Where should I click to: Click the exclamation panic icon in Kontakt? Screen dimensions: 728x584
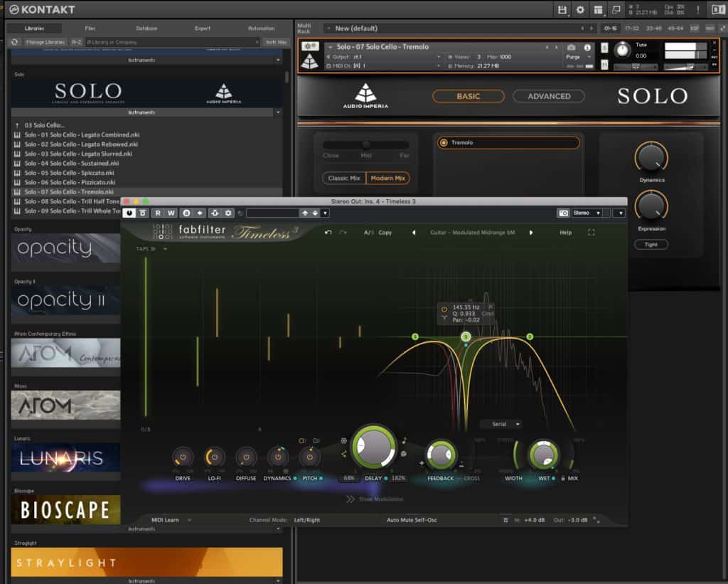[698, 9]
